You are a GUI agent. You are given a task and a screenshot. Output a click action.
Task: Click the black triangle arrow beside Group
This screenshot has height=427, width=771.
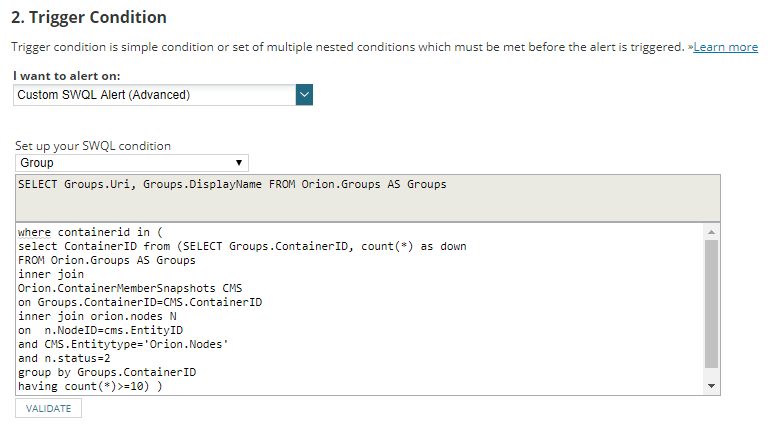(239, 163)
